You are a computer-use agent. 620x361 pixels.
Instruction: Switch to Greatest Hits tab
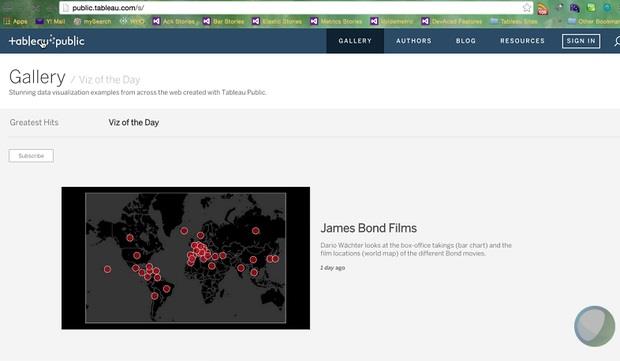click(34, 123)
